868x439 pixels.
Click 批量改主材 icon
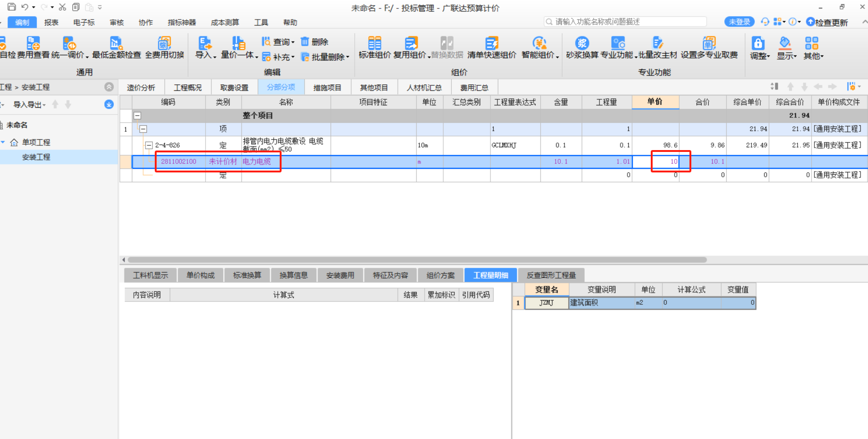point(658,48)
